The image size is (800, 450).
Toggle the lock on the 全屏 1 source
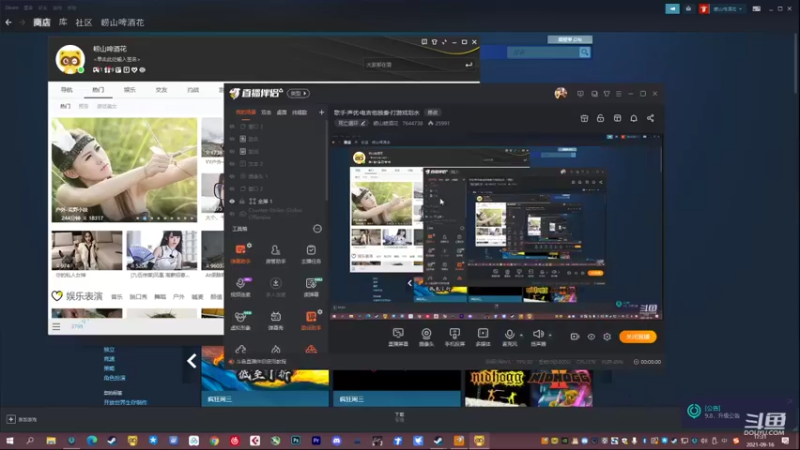coord(242,201)
